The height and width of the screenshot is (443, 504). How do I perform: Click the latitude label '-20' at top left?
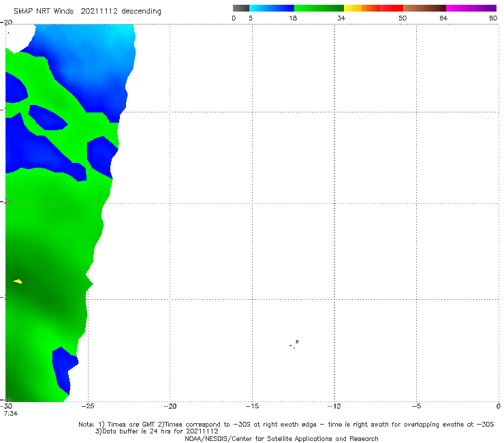point(6,22)
